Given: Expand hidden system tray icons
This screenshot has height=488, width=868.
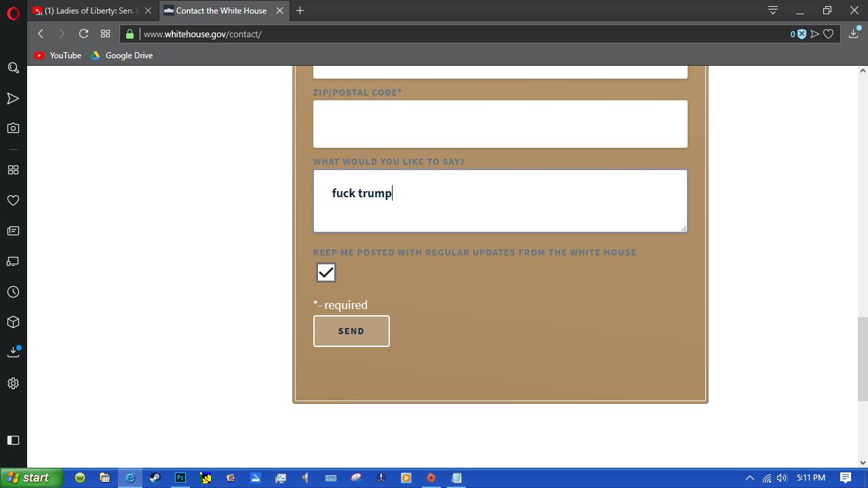Looking at the screenshot, I should pyautogui.click(x=749, y=478).
